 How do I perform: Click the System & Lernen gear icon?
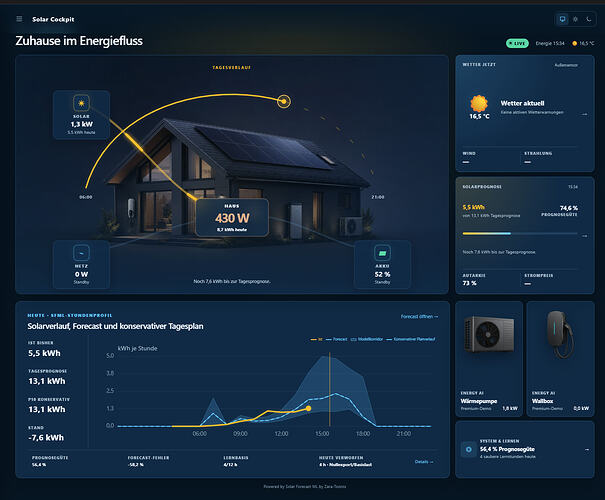tap(468, 449)
